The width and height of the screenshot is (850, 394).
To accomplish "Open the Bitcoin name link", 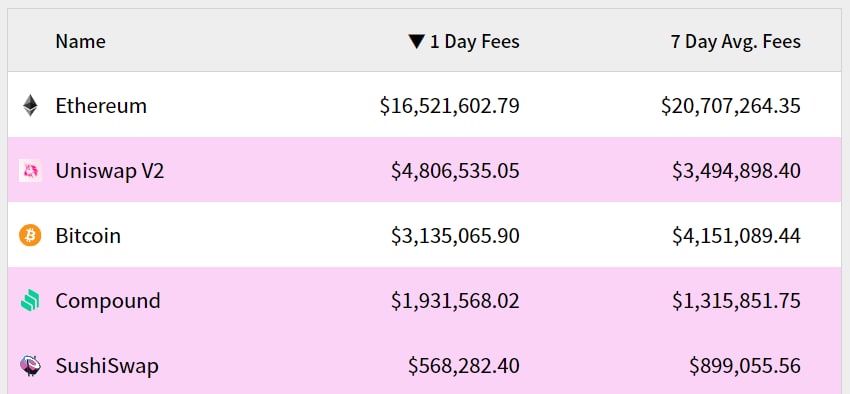I will click(x=88, y=236).
